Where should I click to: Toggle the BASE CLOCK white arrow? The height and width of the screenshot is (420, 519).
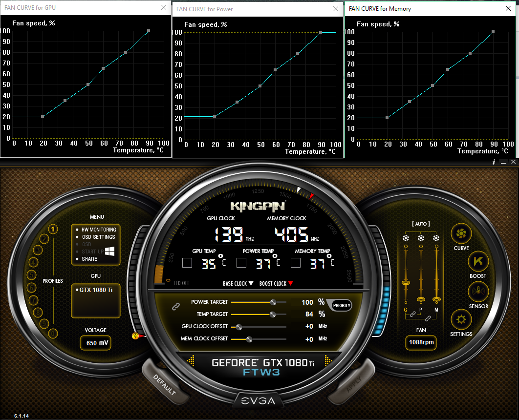(x=251, y=283)
